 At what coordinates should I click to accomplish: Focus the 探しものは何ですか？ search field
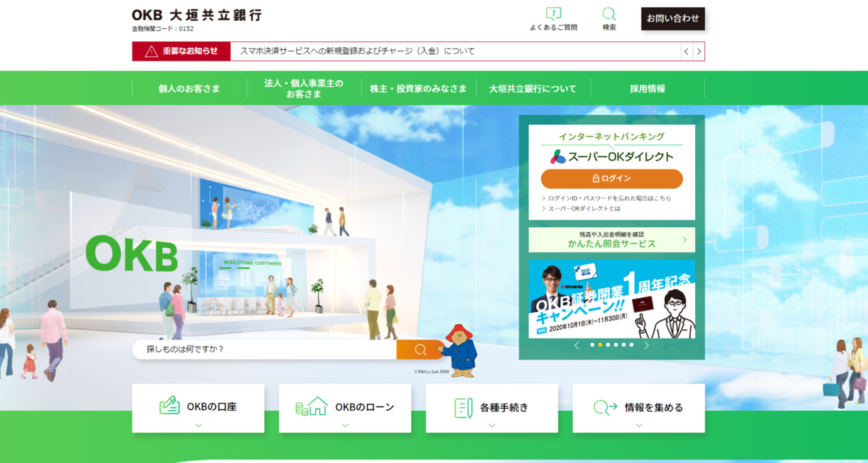click(264, 349)
